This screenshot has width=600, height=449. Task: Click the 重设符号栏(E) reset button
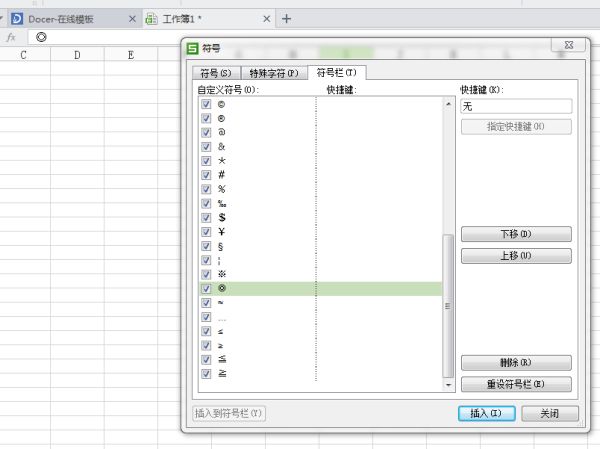(516, 384)
